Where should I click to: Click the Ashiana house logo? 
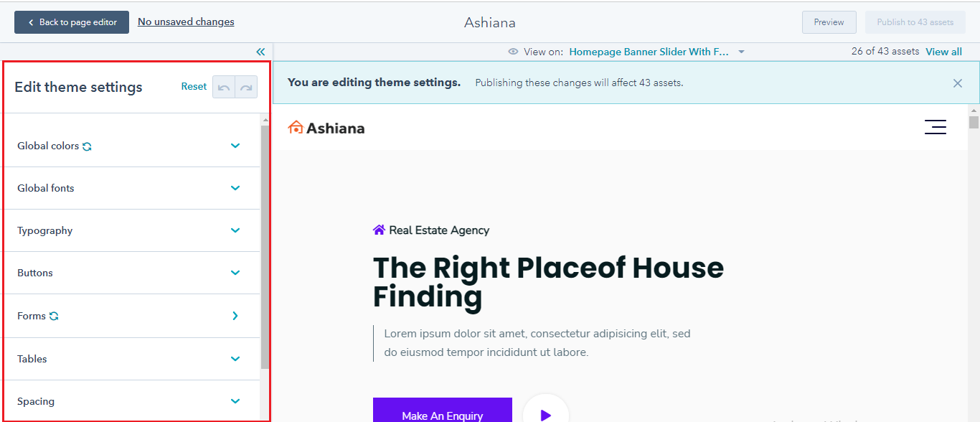[326, 128]
